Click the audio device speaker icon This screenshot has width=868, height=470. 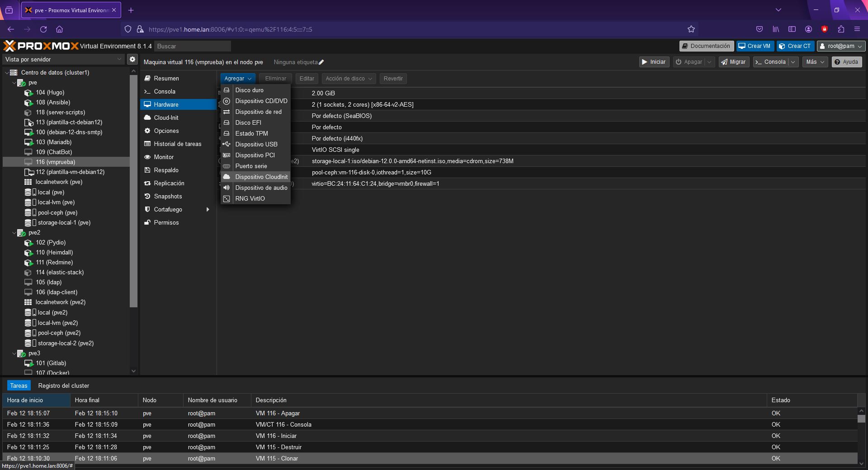coord(226,188)
